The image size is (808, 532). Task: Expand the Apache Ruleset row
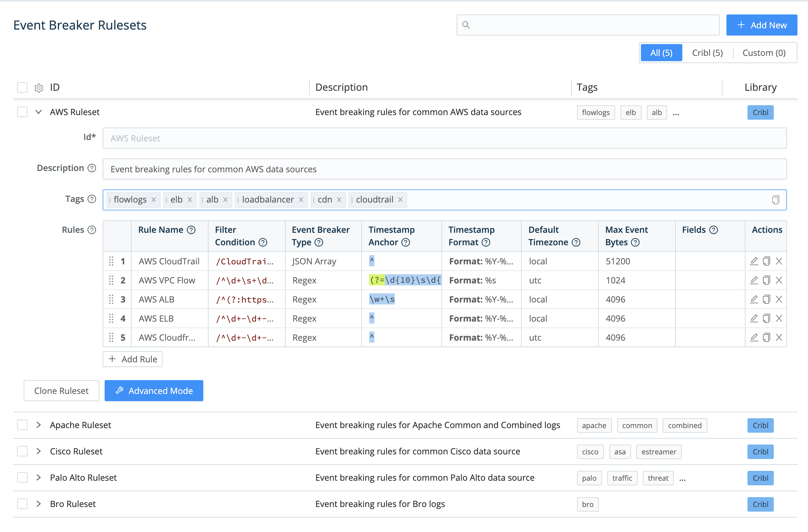pyautogui.click(x=39, y=425)
